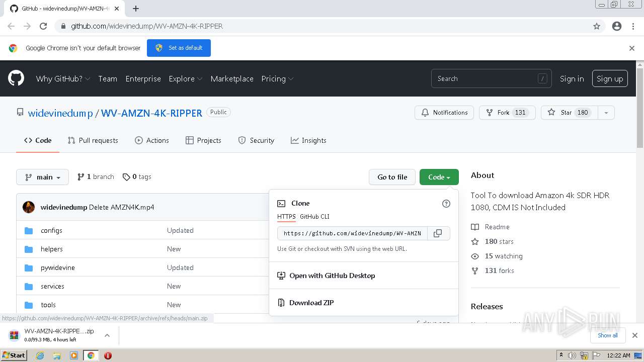This screenshot has width=644, height=362.
Task: Switch to the Projects tab
Action: 203,140
